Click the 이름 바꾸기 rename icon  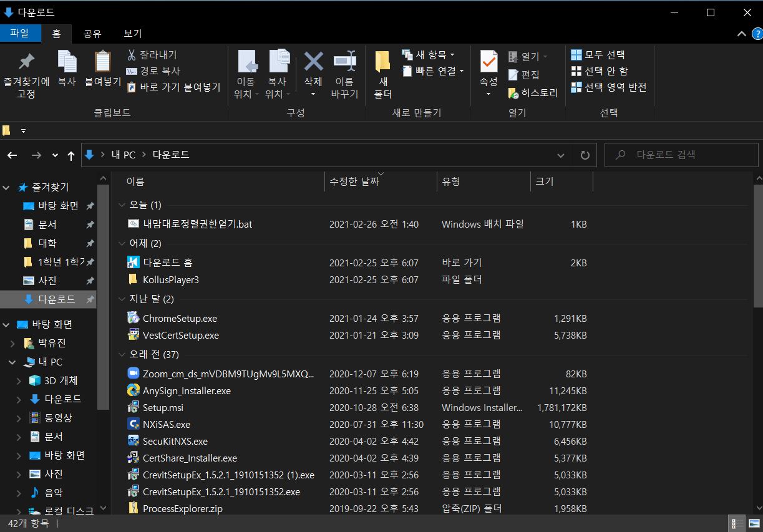[344, 61]
